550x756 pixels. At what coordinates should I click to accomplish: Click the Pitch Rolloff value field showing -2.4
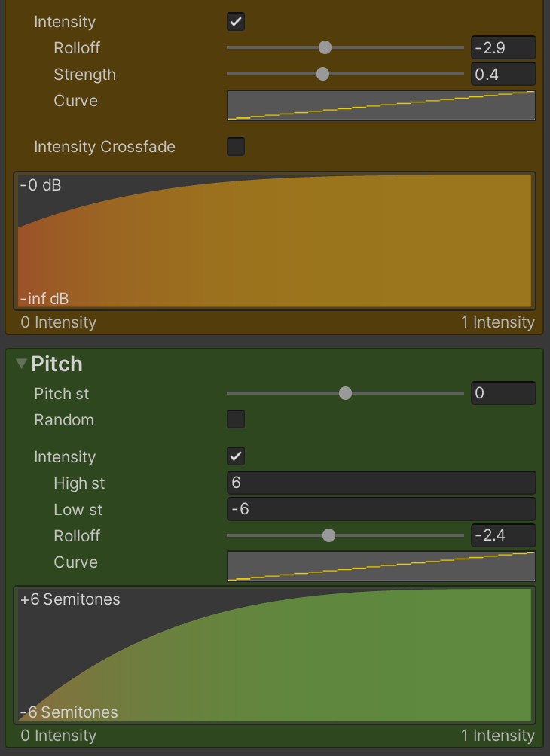503,535
